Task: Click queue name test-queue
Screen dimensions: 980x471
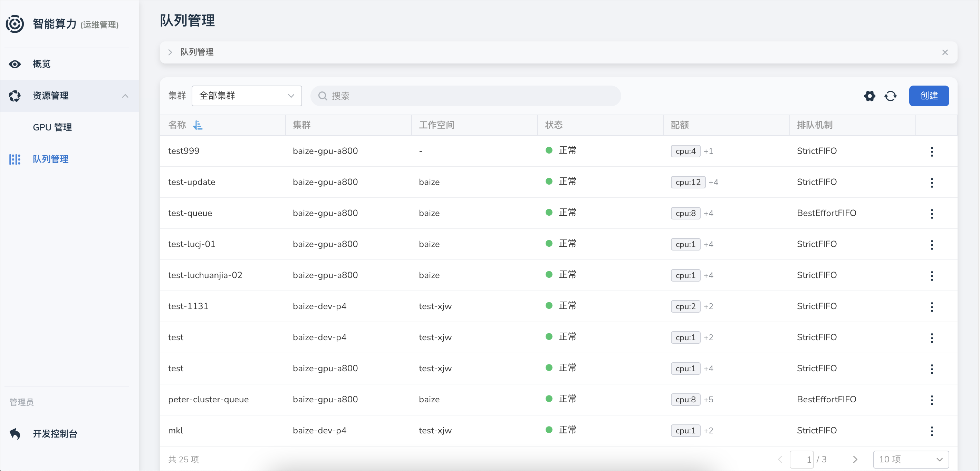Action: [190, 213]
